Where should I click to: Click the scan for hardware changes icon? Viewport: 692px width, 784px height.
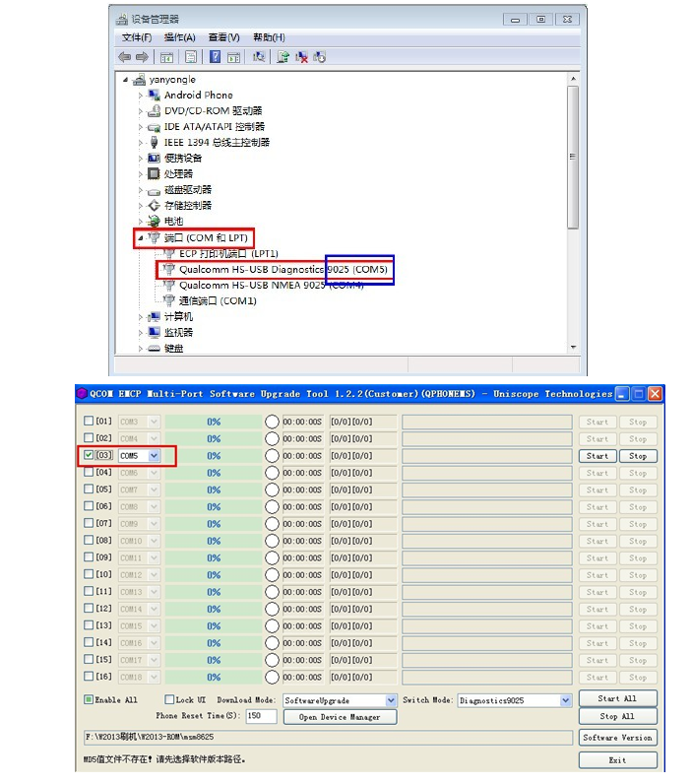click(x=259, y=57)
